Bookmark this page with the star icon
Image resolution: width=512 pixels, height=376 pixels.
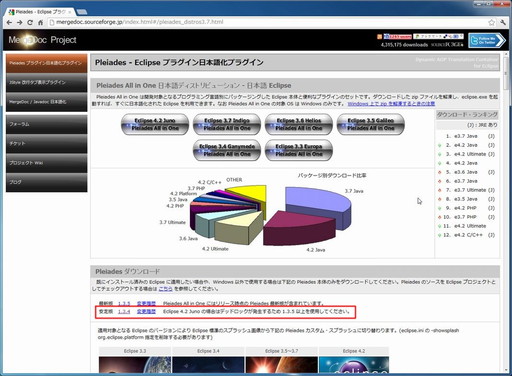click(492, 22)
